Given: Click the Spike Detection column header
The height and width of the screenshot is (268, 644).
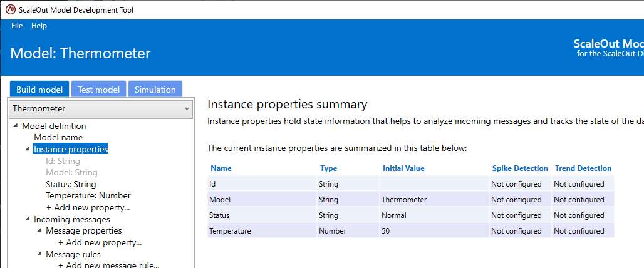Looking at the screenshot, I should [520, 168].
